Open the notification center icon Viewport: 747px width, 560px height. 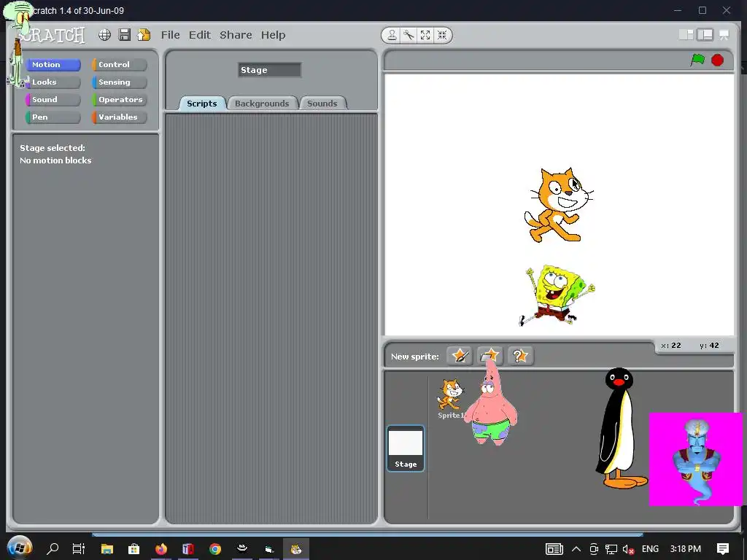coord(723,549)
